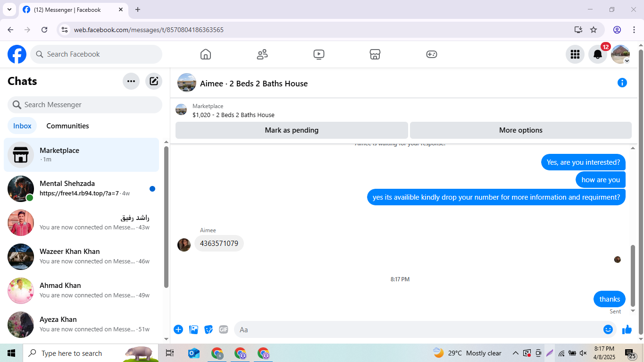Open the Windows Start menu
The height and width of the screenshot is (362, 644).
11,353
